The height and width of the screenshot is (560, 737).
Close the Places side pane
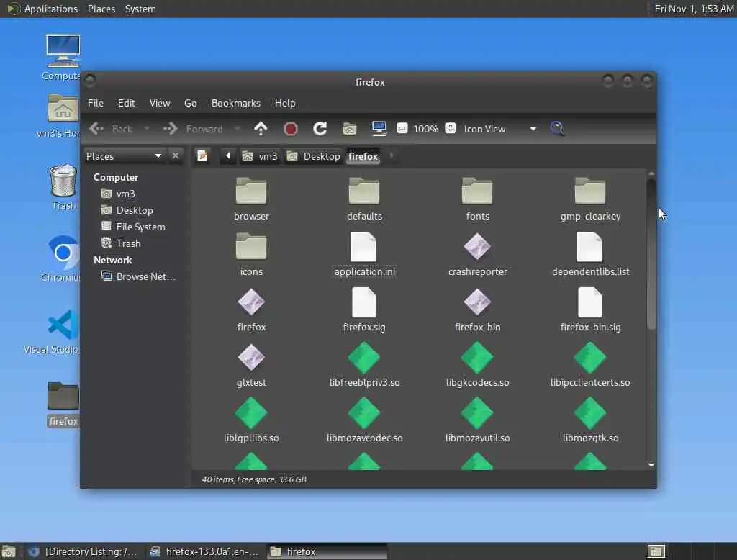[x=176, y=155]
